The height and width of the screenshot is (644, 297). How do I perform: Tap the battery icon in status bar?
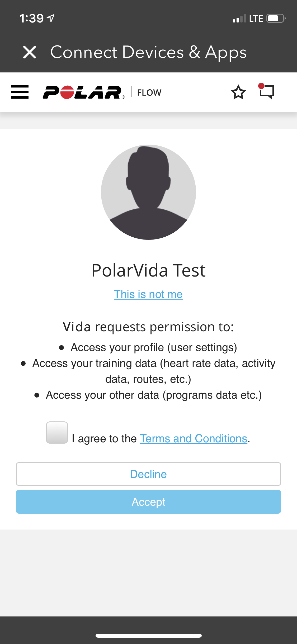pyautogui.click(x=276, y=19)
